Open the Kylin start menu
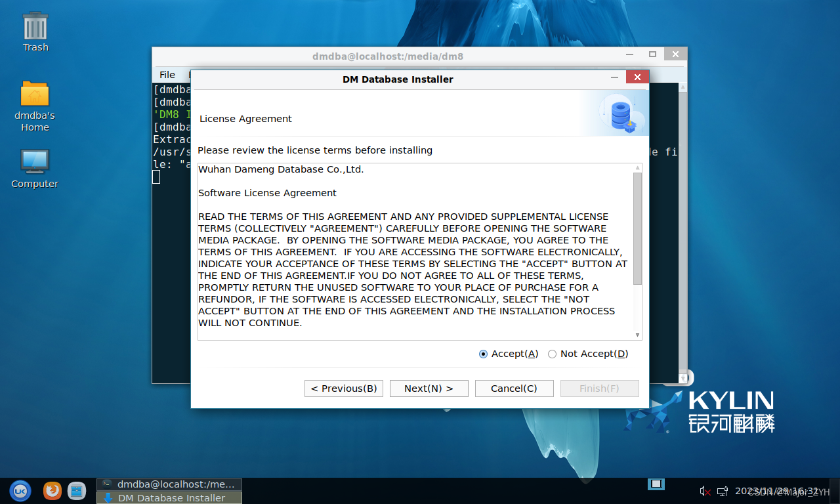The image size is (840, 504). pos(20,491)
